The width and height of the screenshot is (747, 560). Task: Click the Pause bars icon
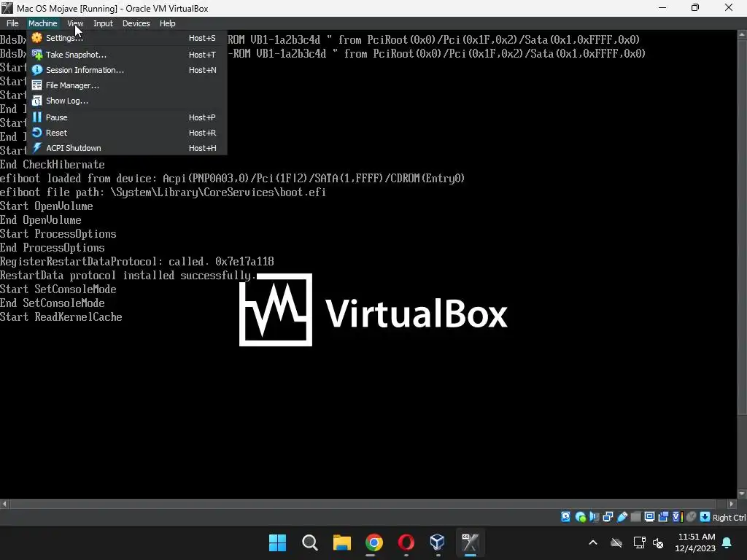(36, 117)
